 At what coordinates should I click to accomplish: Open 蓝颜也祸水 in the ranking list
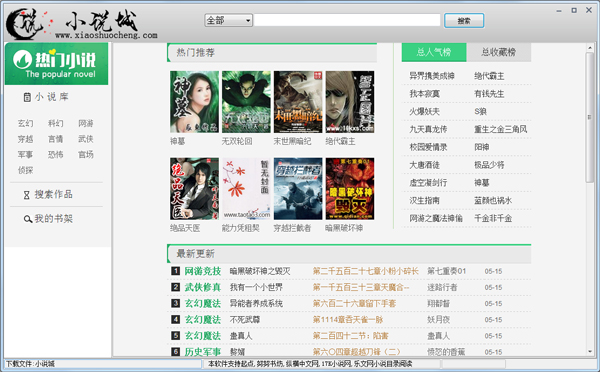pyautogui.click(x=493, y=201)
